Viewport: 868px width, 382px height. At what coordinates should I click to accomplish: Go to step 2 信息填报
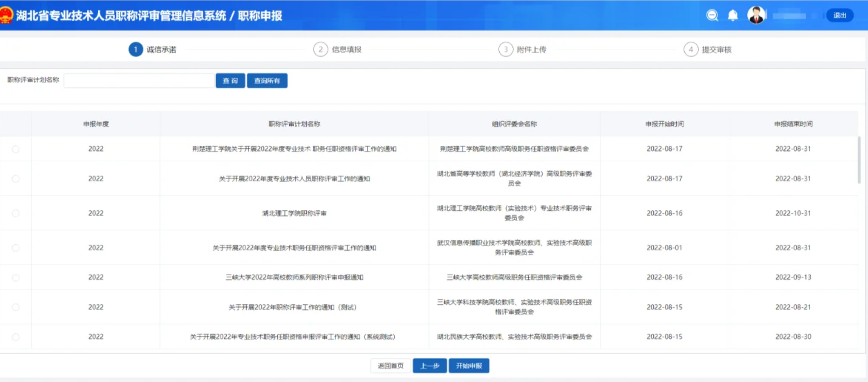point(337,49)
